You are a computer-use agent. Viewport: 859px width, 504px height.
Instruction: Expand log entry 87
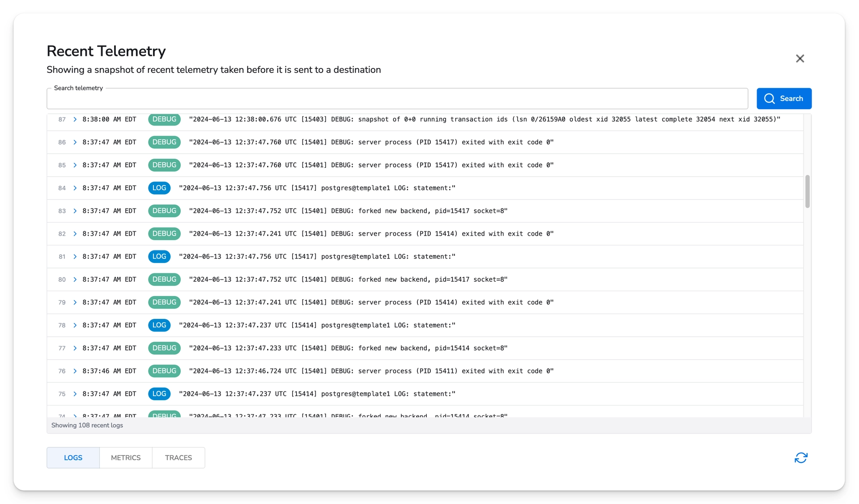[x=75, y=119]
